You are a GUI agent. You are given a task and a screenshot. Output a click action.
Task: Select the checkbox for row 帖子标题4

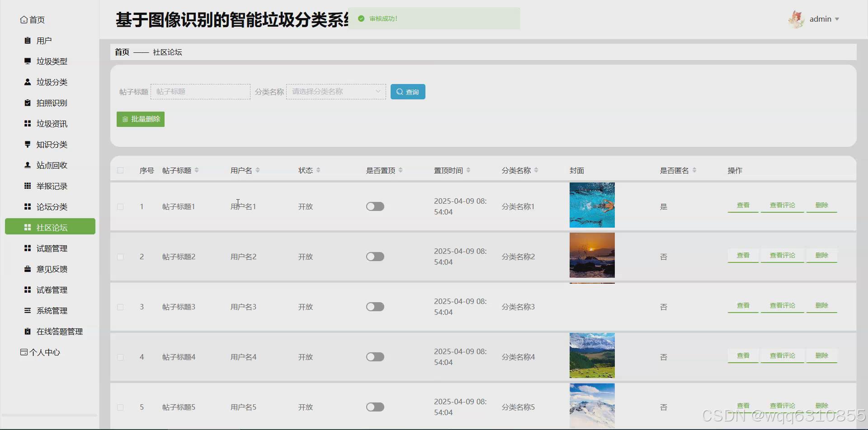[120, 357]
